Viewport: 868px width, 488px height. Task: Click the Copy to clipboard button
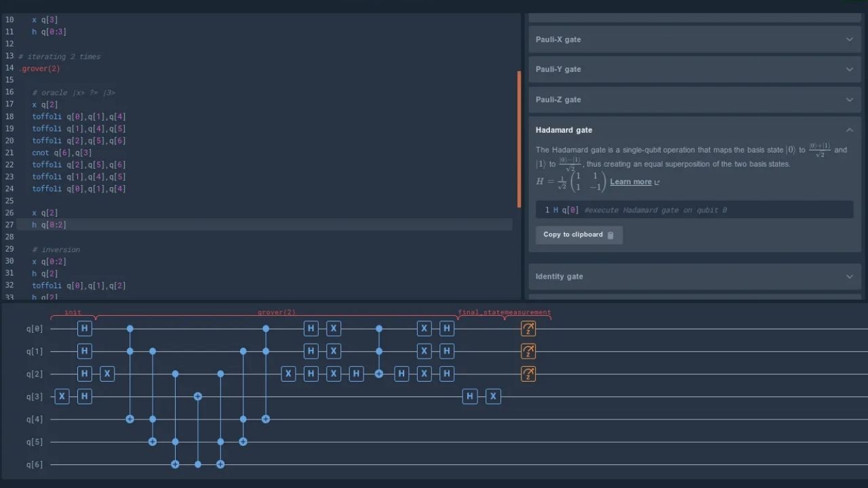578,235
